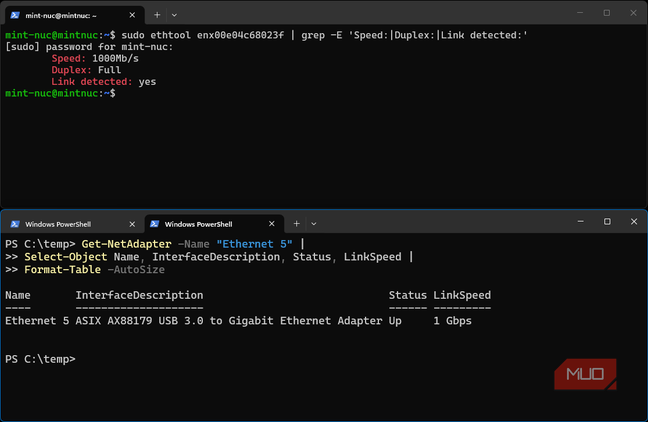This screenshot has width=648, height=422.
Task: Click the '-AutoSize' parameter
Action: coord(136,270)
